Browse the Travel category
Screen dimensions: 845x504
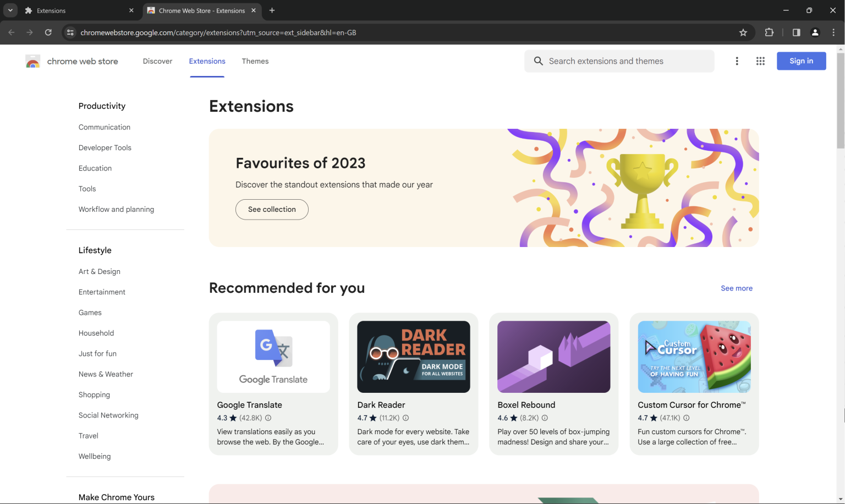pos(89,436)
